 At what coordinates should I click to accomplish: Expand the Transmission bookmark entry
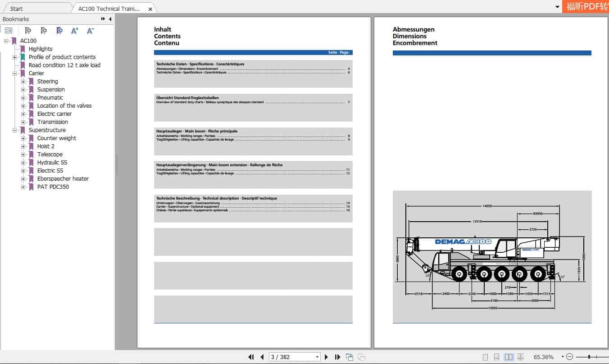[x=23, y=122]
